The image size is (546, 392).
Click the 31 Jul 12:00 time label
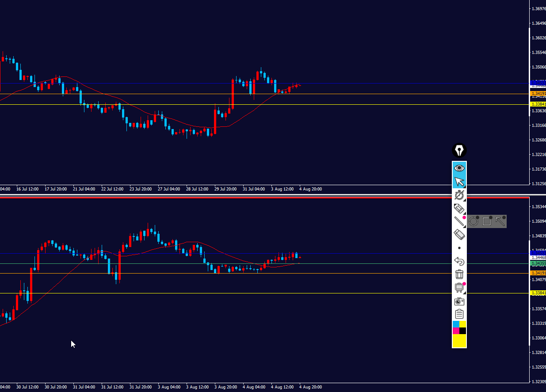pyautogui.click(x=112, y=387)
